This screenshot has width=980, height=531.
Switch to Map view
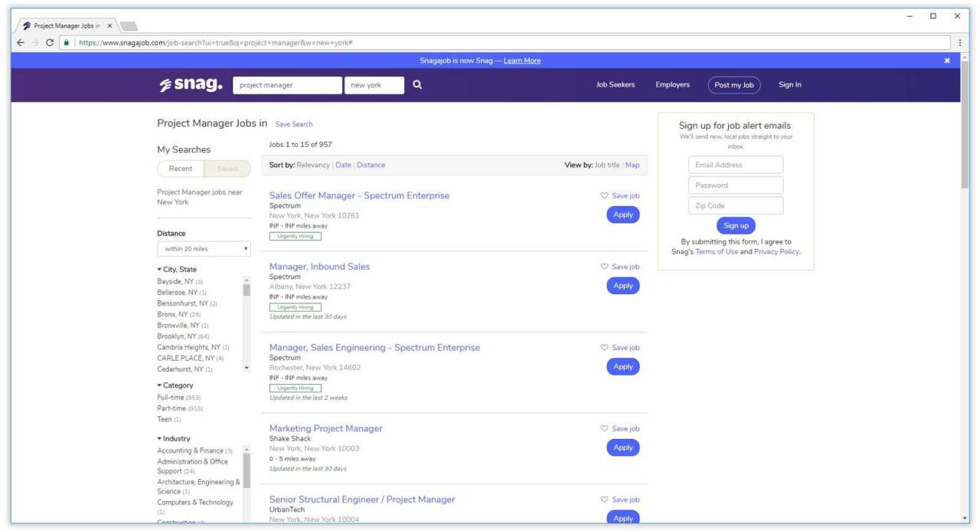[632, 165]
